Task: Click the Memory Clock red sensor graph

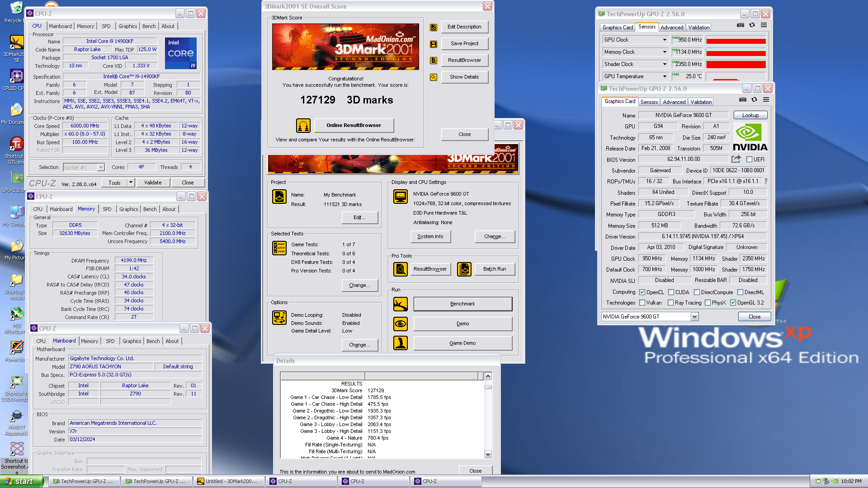Action: [736, 53]
